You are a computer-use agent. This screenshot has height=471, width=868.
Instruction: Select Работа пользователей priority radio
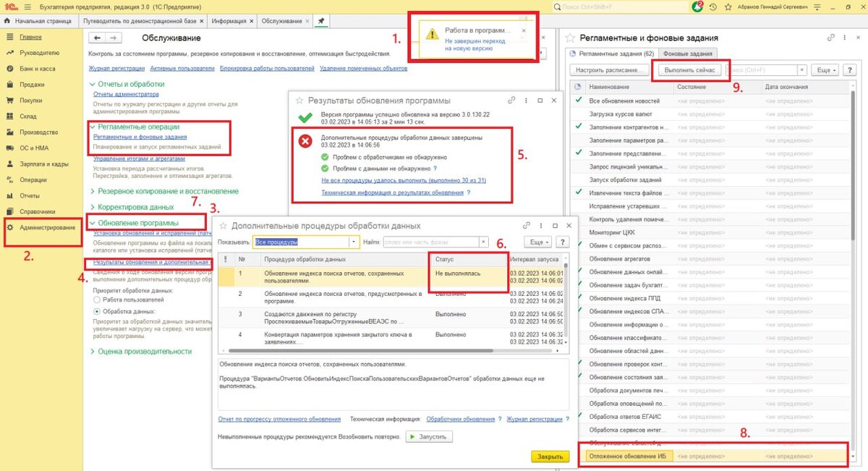tap(97, 300)
